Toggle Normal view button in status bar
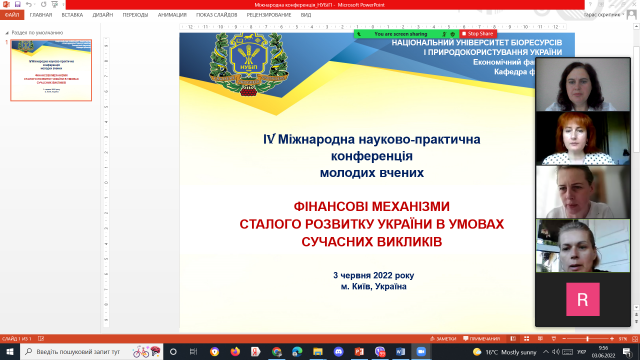Screen dimensions: 640x360 click(513, 339)
